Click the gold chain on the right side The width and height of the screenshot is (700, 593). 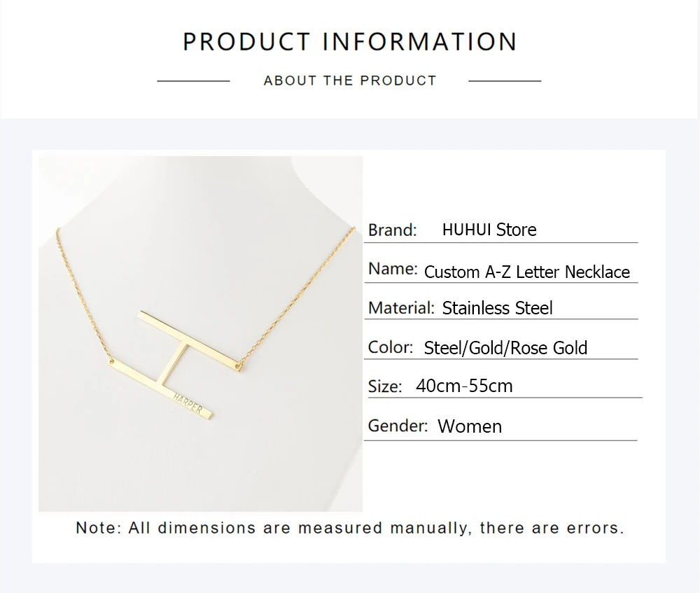pos(302,294)
